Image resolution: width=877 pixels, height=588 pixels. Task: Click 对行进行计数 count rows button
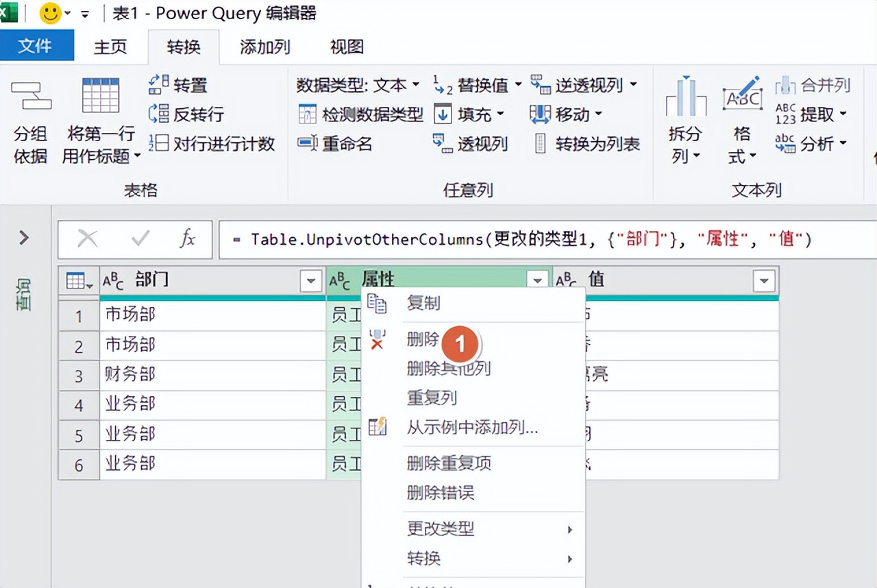[x=212, y=144]
